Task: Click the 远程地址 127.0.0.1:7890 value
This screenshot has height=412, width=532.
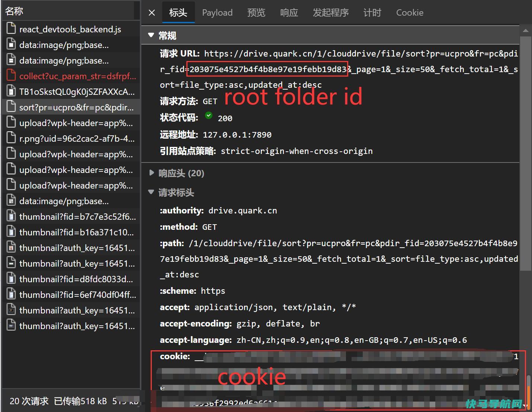Action: tap(237, 135)
